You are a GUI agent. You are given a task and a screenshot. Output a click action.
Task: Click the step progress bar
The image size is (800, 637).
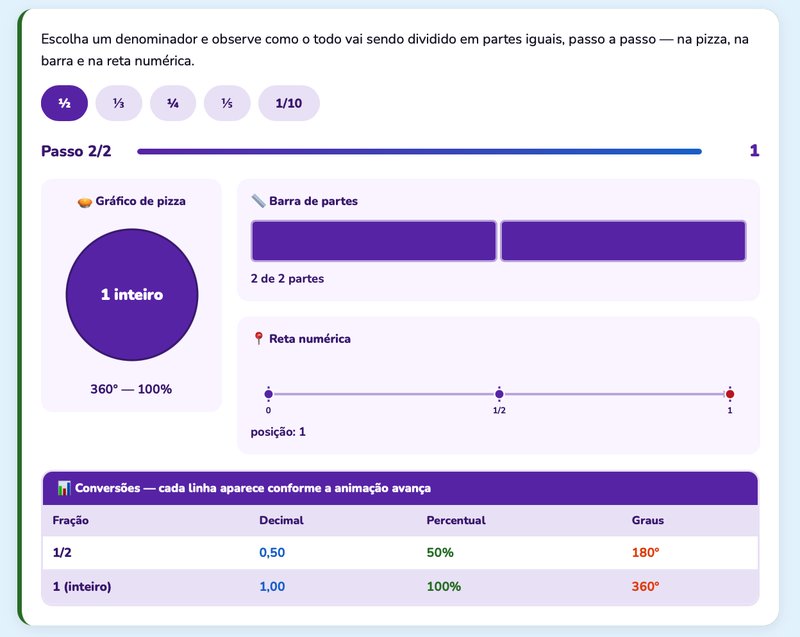419,151
